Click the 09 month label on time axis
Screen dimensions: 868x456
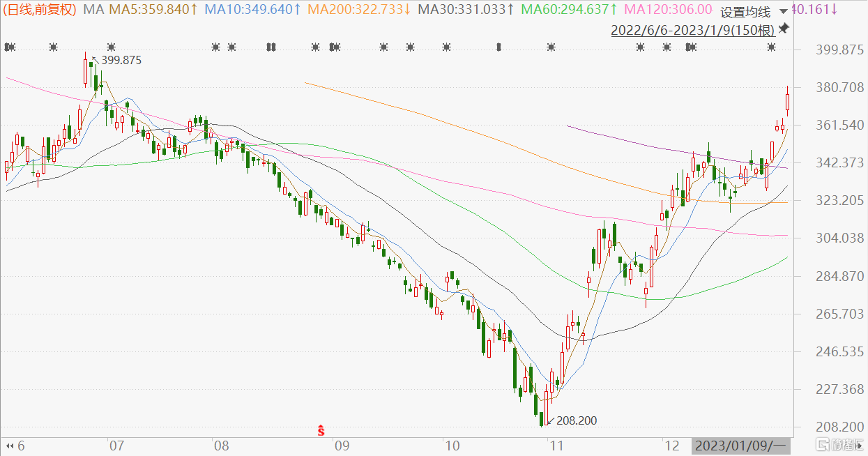(x=341, y=446)
